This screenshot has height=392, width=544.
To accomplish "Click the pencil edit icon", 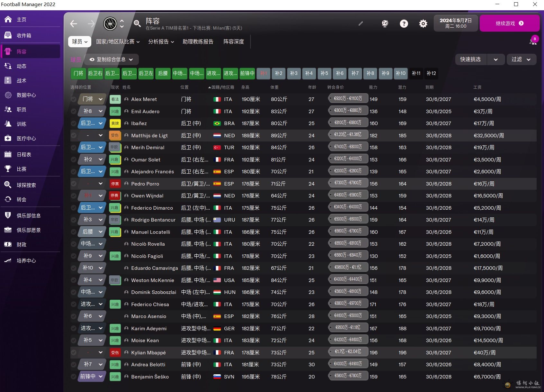I will (361, 23).
